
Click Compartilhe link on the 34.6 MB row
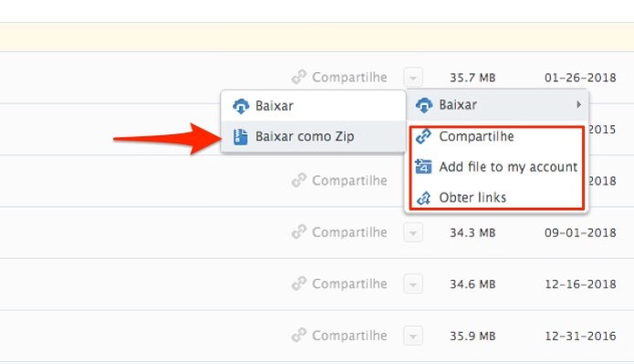pyautogui.click(x=349, y=284)
